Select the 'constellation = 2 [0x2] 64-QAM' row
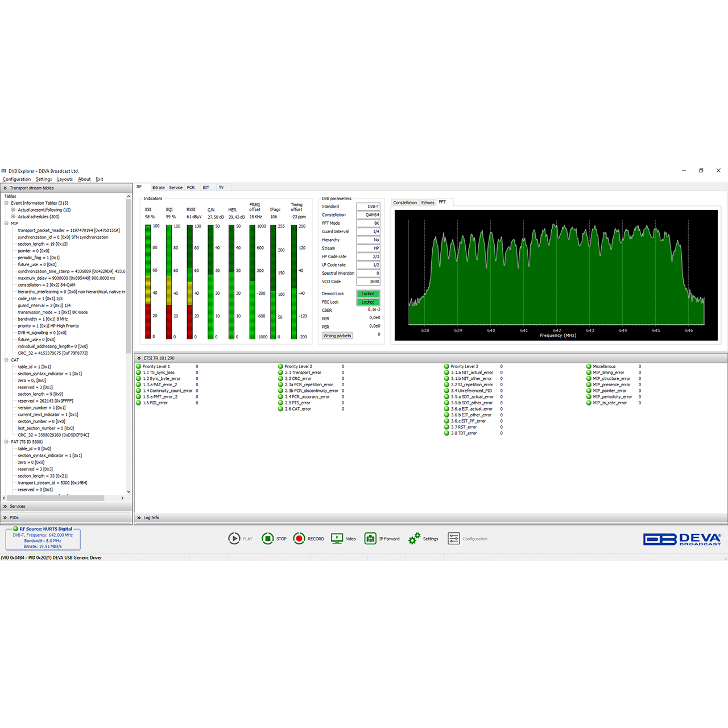The width and height of the screenshot is (728, 728). 47,285
